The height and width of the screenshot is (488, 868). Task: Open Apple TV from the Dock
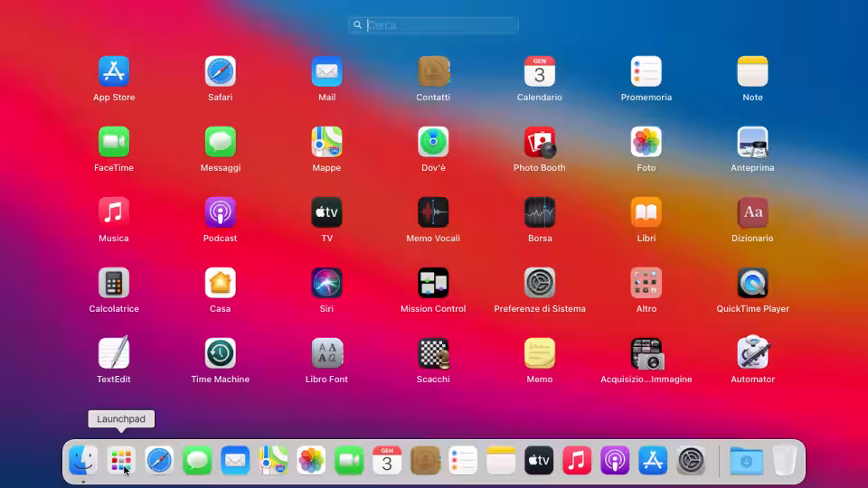(539, 460)
